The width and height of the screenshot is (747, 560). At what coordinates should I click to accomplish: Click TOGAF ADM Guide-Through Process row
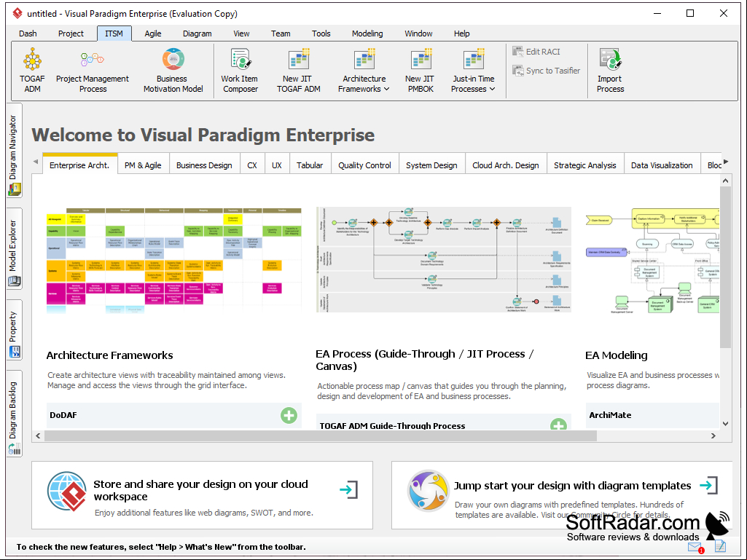(x=444, y=422)
